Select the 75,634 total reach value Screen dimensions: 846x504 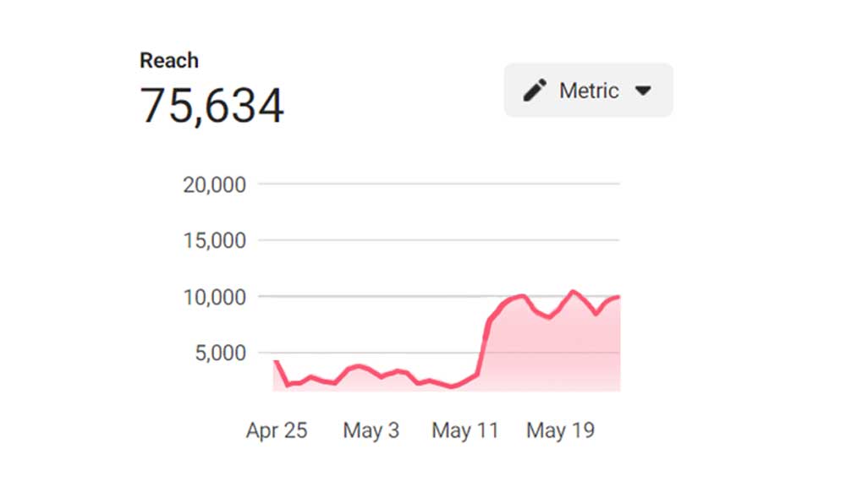click(211, 106)
